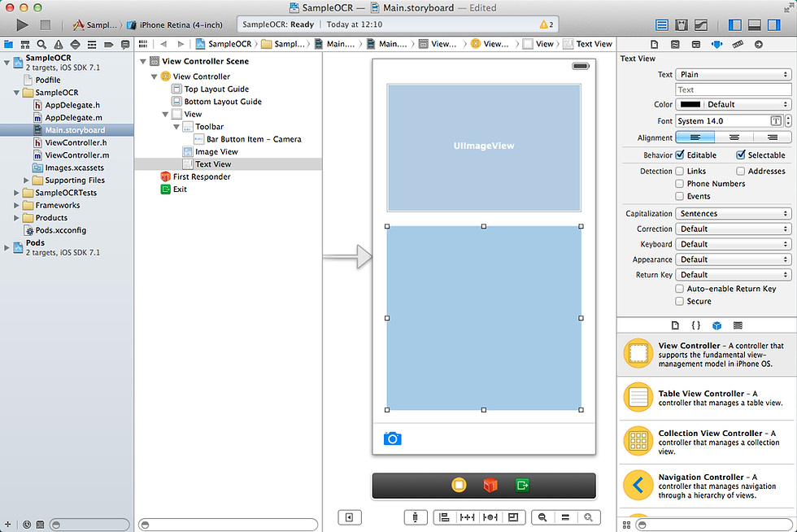Open the Identity inspector tab

pyautogui.click(x=696, y=44)
